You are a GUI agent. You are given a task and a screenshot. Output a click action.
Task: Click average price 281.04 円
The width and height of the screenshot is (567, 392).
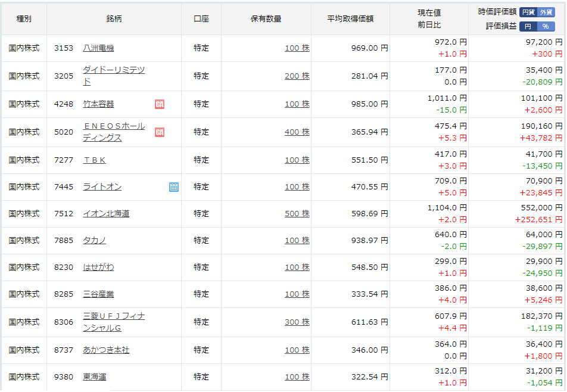click(369, 76)
